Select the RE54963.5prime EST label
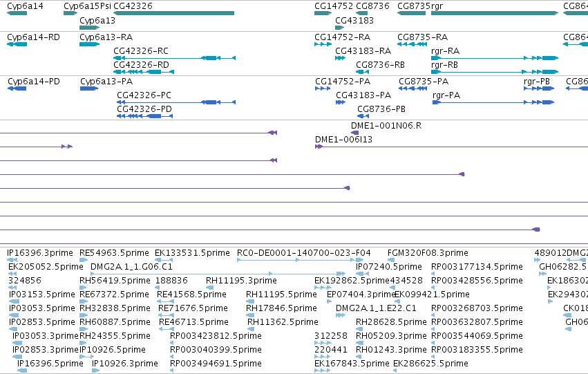Screen dimensions: 588x374 [x=114, y=253]
